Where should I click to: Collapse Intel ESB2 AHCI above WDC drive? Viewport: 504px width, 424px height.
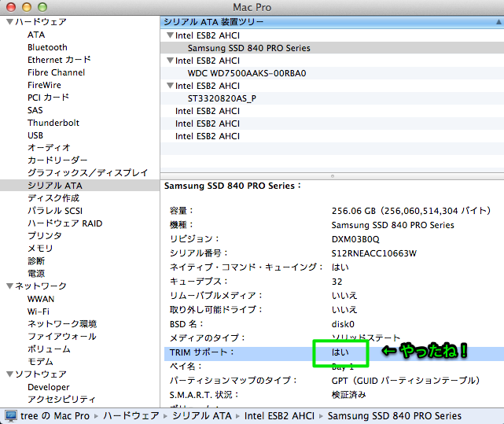tap(171, 60)
